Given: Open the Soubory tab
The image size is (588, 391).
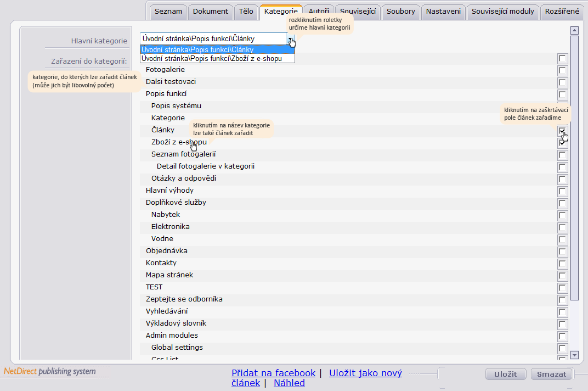Looking at the screenshot, I should 400,12.
